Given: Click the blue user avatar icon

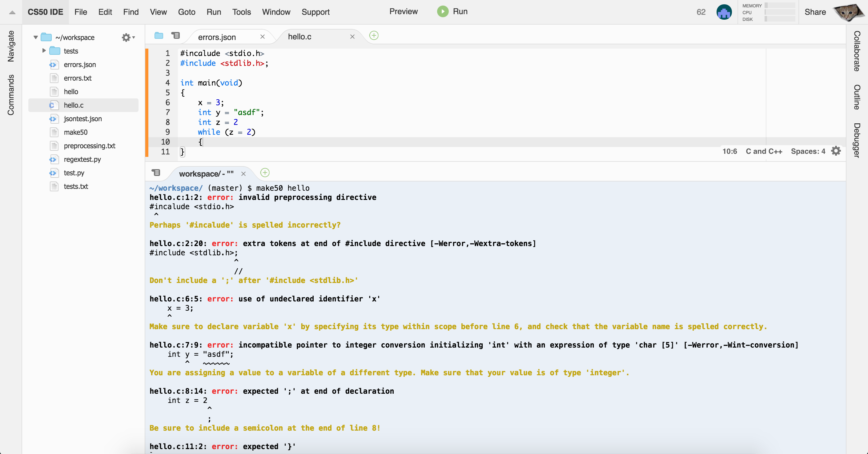Looking at the screenshot, I should point(724,12).
